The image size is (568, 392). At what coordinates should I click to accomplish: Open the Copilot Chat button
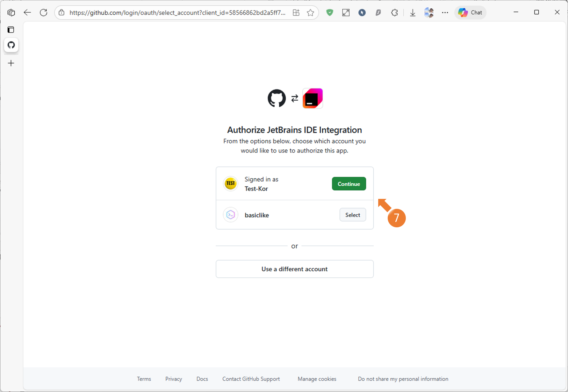470,13
